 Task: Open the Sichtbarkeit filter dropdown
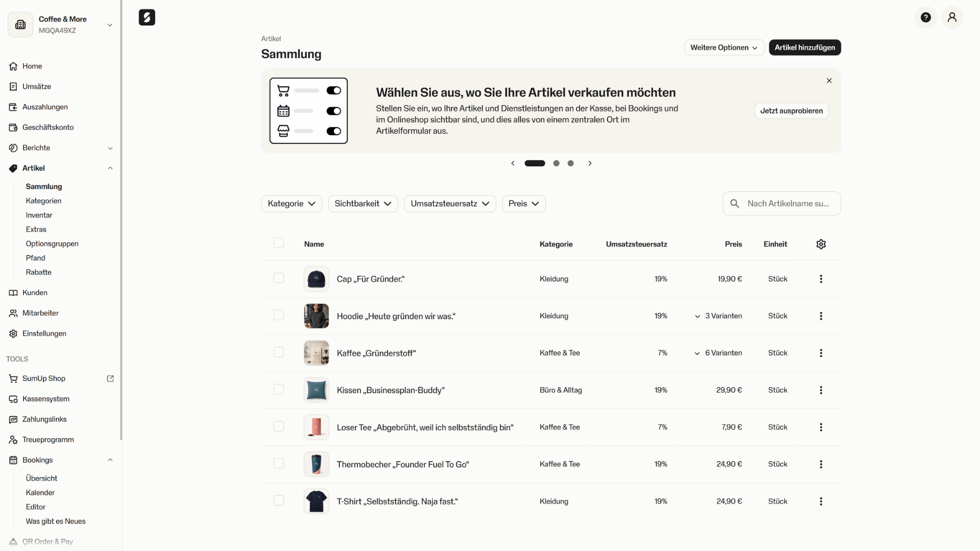(363, 204)
